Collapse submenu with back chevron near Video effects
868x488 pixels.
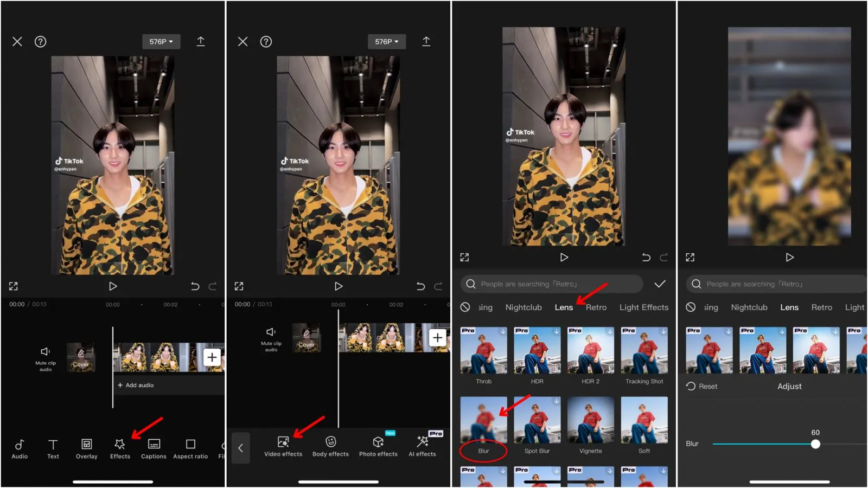pos(241,448)
